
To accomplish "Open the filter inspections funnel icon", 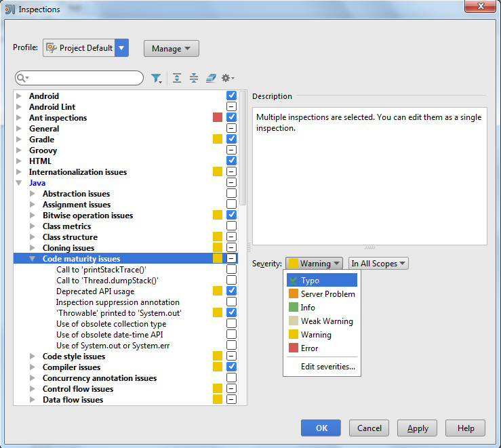I will [157, 78].
